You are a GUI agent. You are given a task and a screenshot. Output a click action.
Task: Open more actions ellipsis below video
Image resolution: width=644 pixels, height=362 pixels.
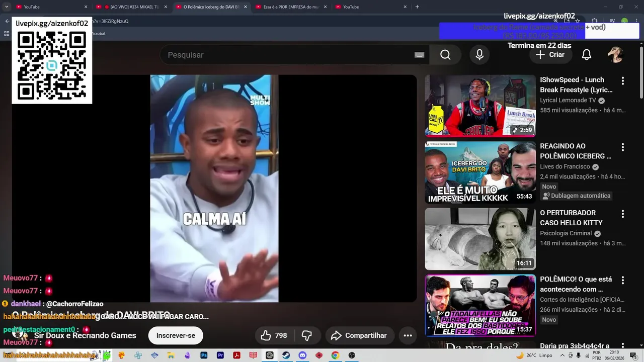coord(408,335)
